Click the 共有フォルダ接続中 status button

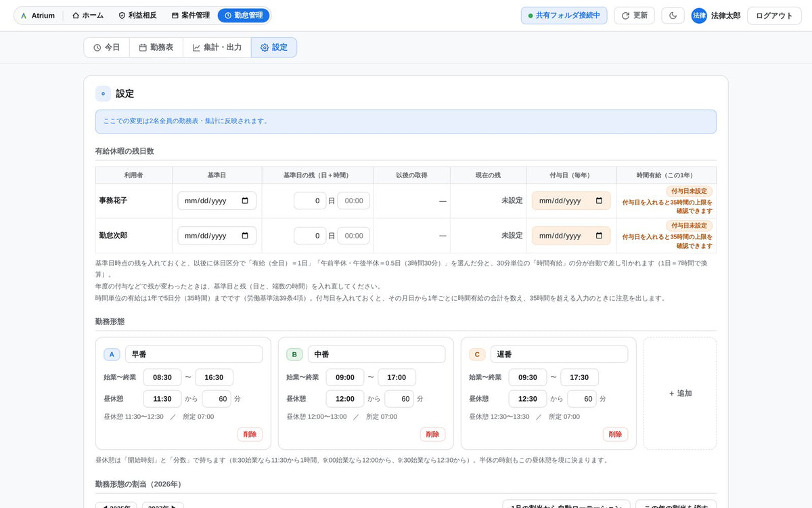point(564,15)
